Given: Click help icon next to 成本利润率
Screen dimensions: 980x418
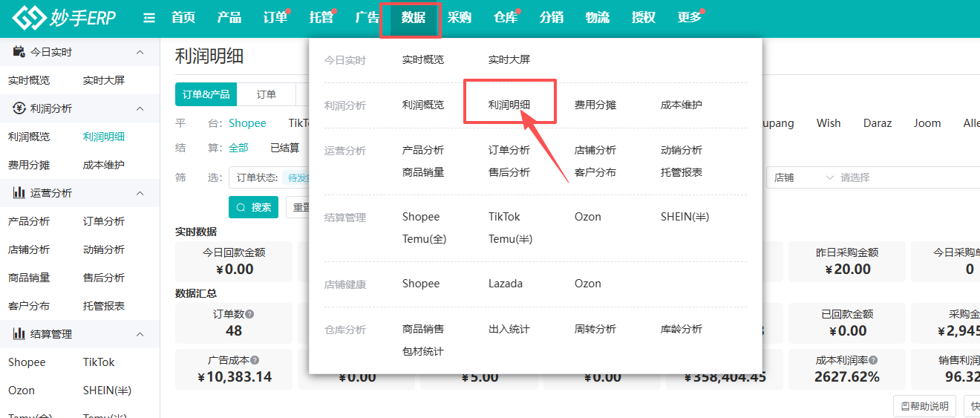Looking at the screenshot, I should coord(874,360).
